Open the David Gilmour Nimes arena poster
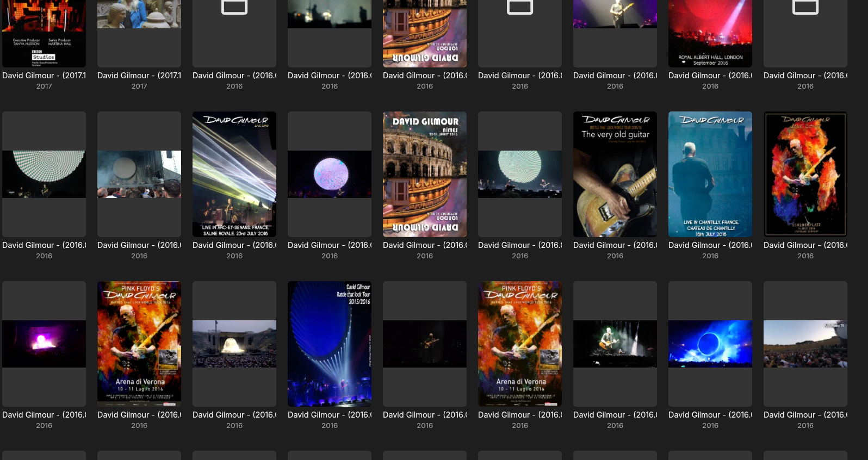 pyautogui.click(x=425, y=174)
